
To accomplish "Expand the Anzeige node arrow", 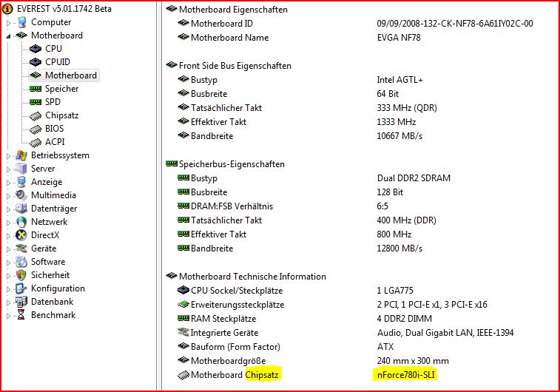I will pyautogui.click(x=9, y=183).
